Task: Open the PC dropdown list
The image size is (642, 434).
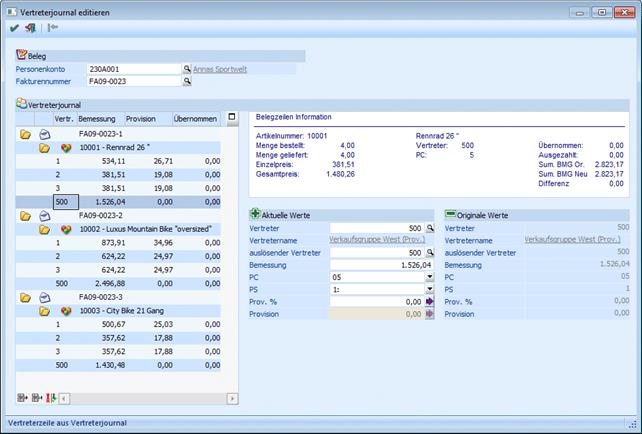Action: coord(430,277)
